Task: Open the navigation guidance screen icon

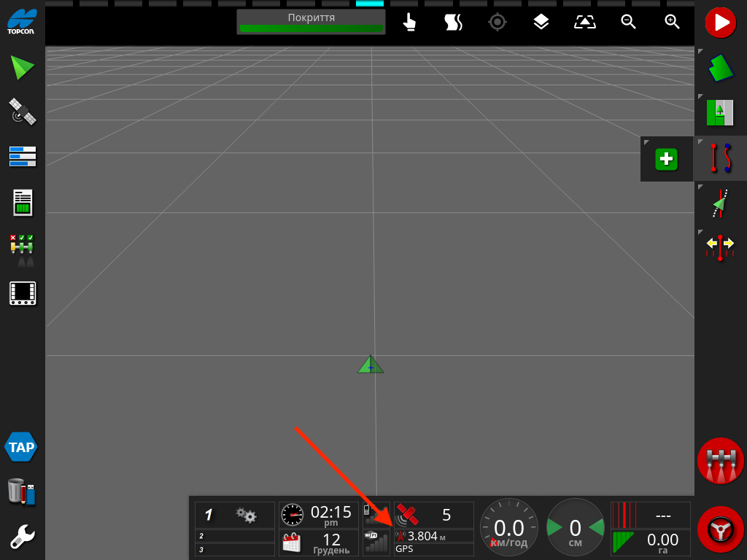Action: [22, 67]
